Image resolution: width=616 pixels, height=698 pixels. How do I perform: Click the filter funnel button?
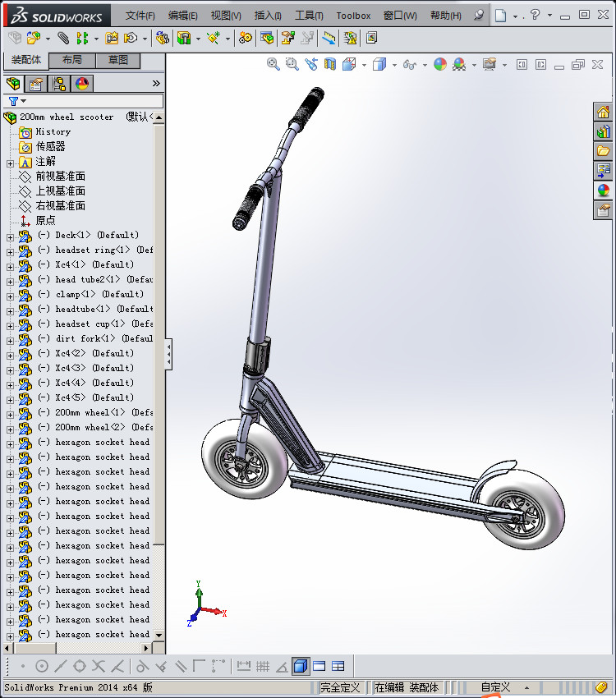click(14, 102)
